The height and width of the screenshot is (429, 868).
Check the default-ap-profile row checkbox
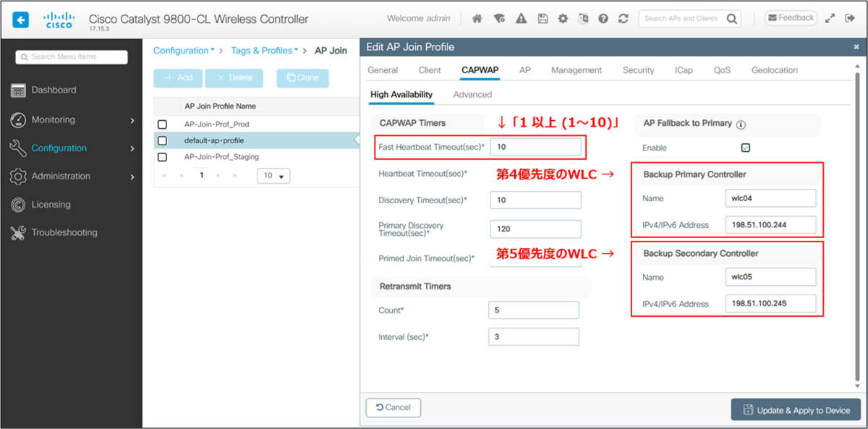162,140
